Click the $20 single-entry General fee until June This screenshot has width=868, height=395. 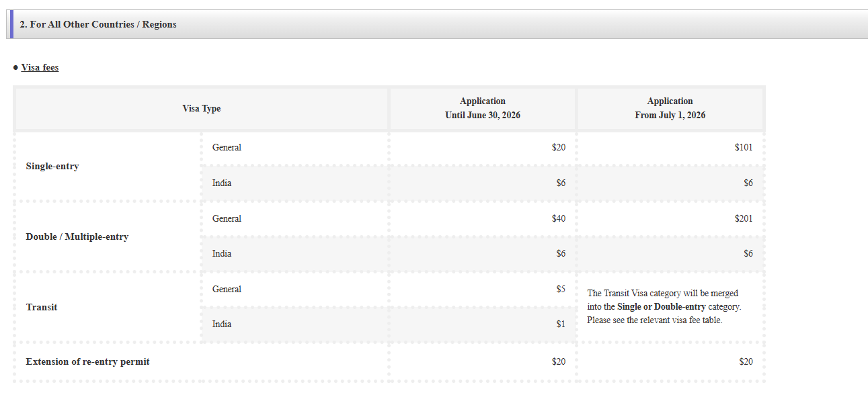(559, 147)
